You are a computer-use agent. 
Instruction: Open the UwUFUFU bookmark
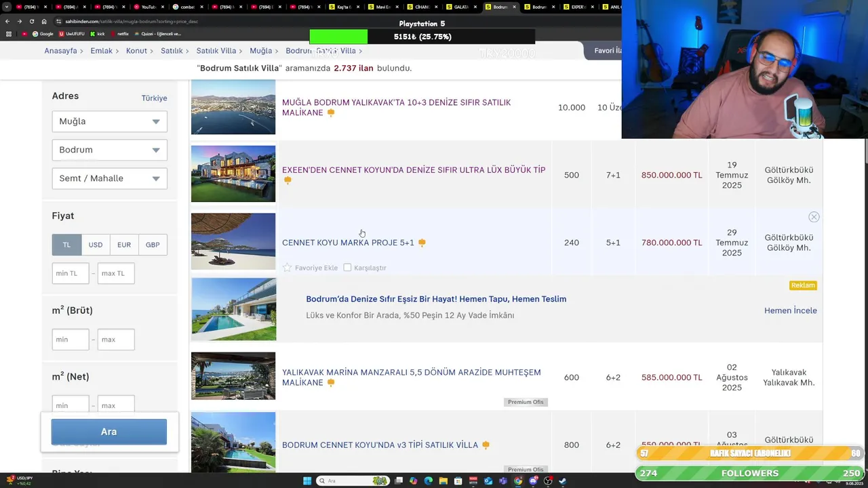tap(72, 34)
